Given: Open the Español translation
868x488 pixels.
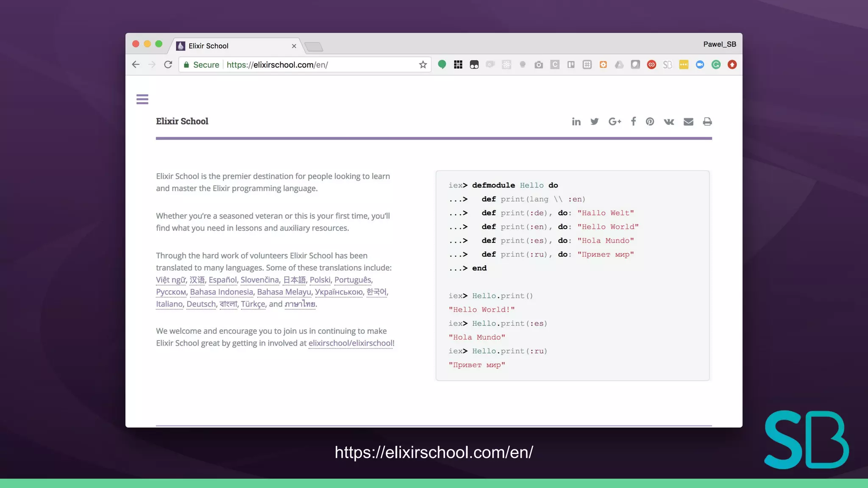Looking at the screenshot, I should (223, 280).
